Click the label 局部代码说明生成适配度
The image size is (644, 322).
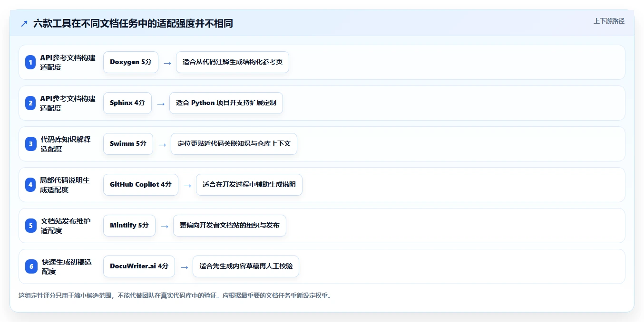tap(65, 185)
